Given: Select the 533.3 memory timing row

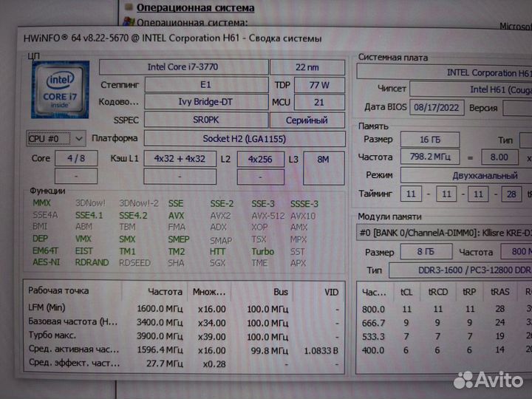Looking at the screenshot, I should pyautogui.click(x=445, y=336).
